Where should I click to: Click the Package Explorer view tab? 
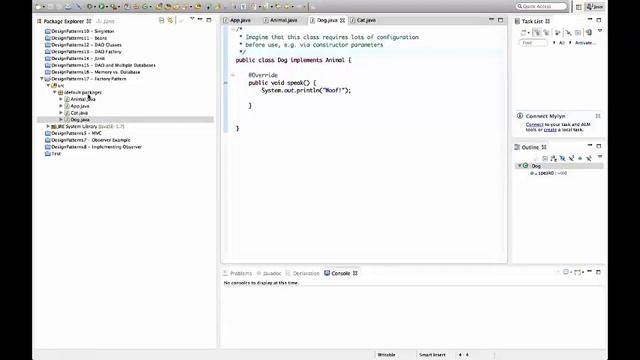(64, 21)
